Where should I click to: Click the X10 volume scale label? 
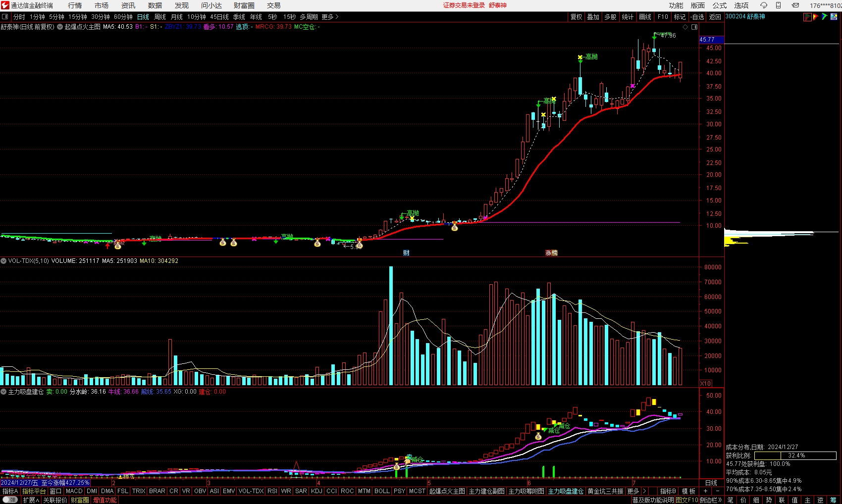tap(706, 384)
